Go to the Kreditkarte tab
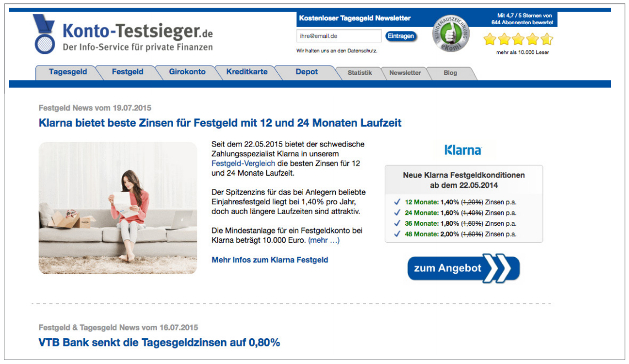 click(247, 72)
